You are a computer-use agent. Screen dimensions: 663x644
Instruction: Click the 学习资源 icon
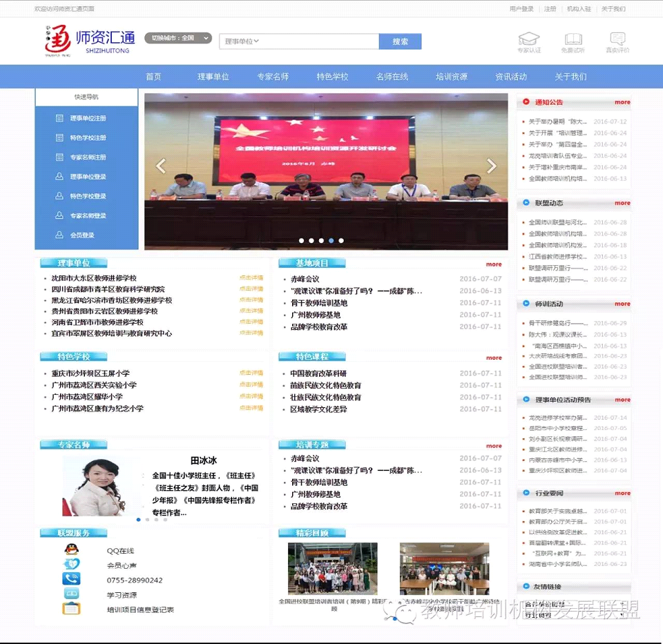(71, 594)
